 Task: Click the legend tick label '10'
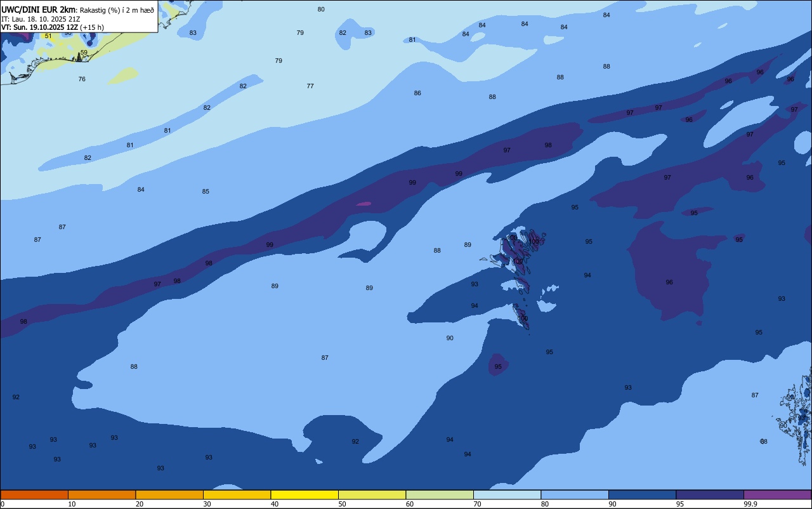72,504
